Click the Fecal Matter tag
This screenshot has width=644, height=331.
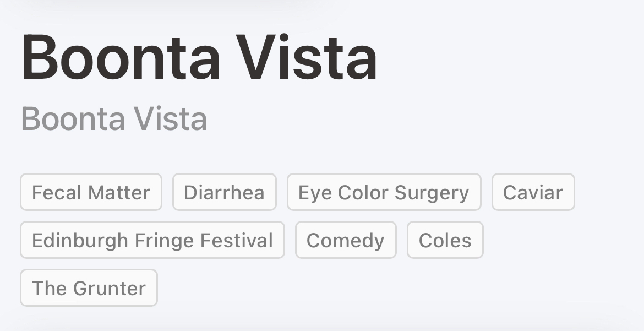coord(91,192)
